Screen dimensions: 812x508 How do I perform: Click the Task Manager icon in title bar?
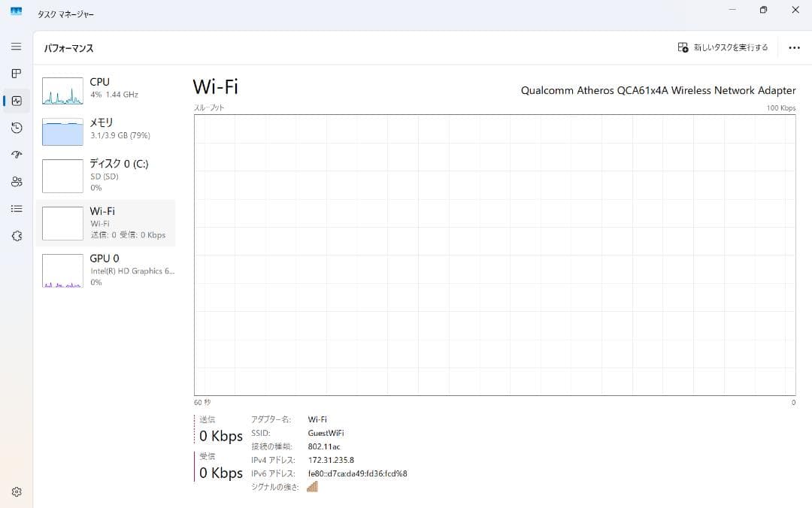(17, 10)
